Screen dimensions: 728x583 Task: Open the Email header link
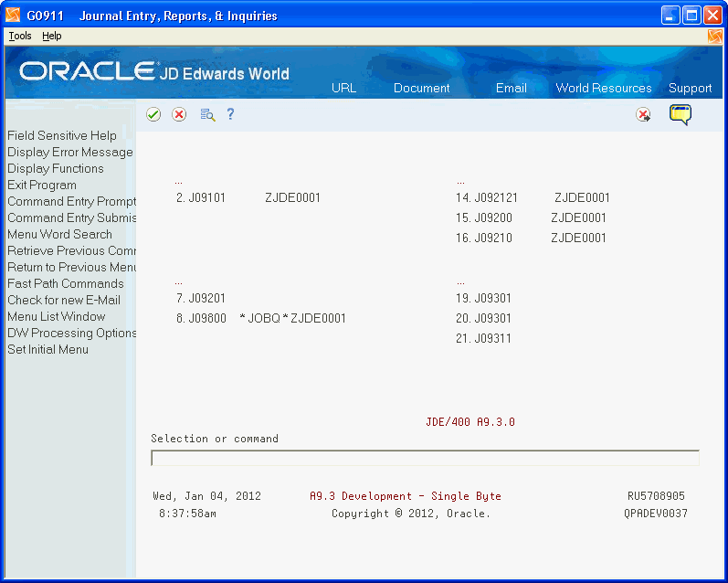512,88
